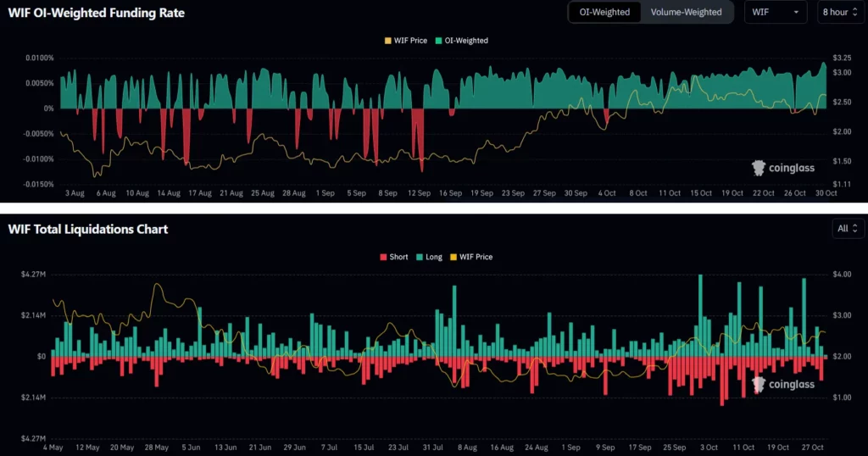Click the $1.11 price axis label
The width and height of the screenshot is (868, 456).
(x=842, y=184)
